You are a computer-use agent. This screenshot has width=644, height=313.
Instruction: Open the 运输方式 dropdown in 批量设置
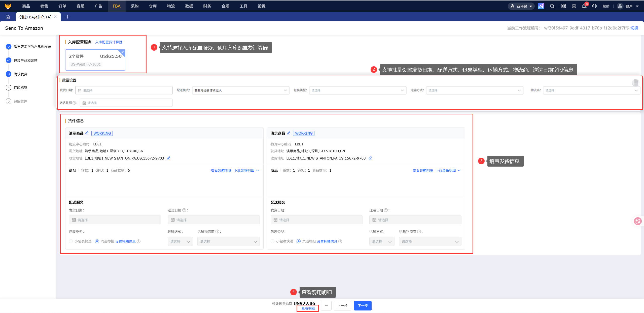tap(475, 90)
